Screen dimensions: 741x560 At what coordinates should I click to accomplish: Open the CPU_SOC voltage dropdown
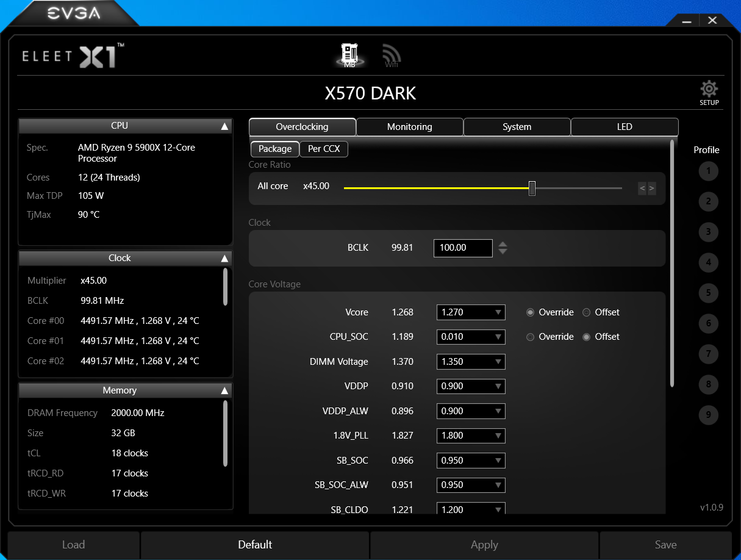point(471,337)
